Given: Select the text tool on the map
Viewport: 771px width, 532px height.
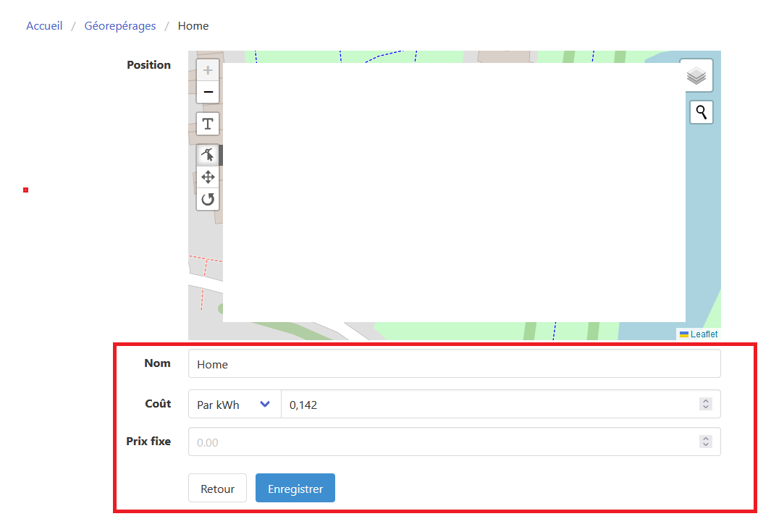Looking at the screenshot, I should (208, 124).
